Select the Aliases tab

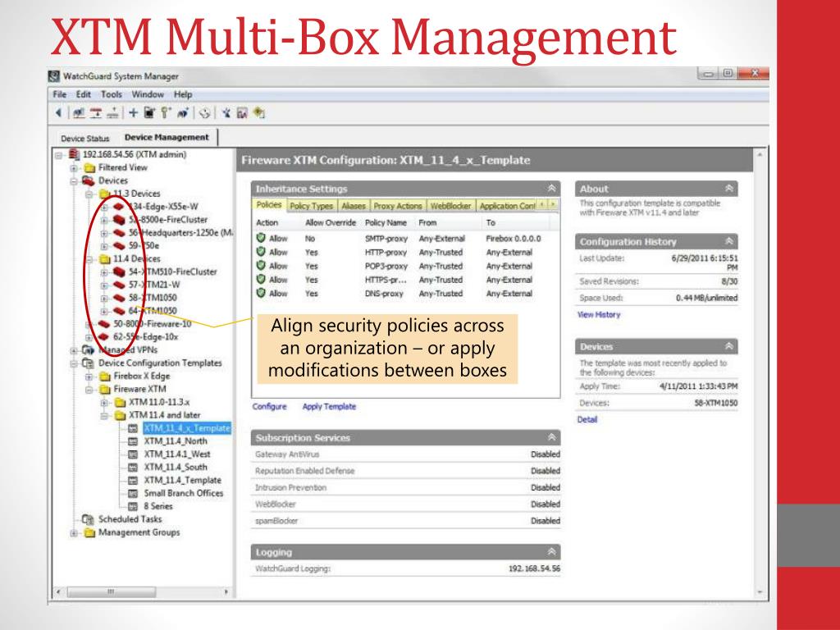pyautogui.click(x=353, y=206)
